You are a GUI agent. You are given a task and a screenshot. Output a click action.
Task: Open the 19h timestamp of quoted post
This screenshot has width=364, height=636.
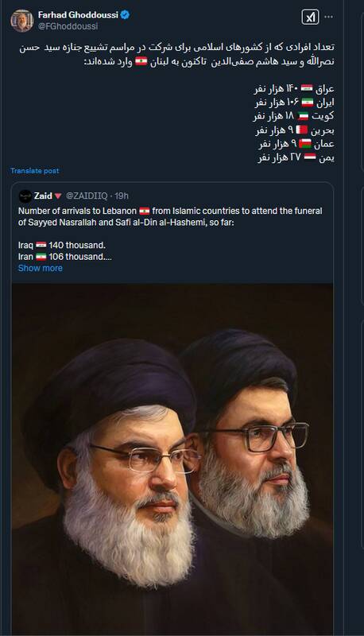coord(121,196)
